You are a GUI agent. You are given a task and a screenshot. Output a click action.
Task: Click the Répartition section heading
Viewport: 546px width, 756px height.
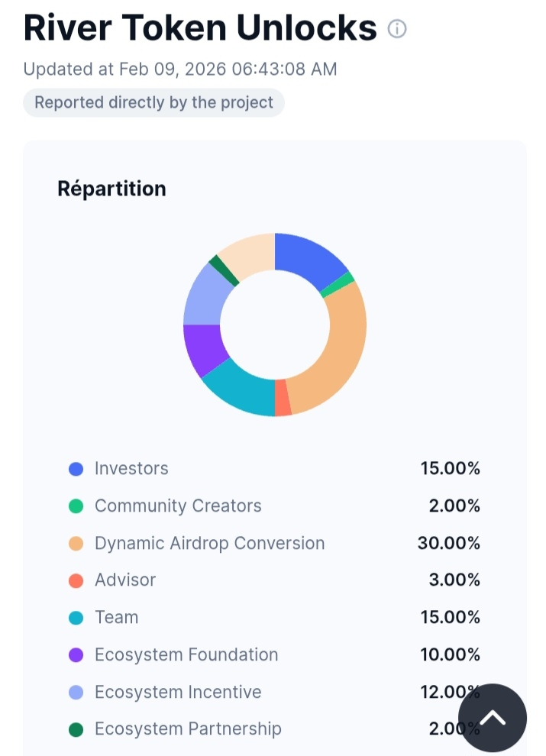click(111, 189)
